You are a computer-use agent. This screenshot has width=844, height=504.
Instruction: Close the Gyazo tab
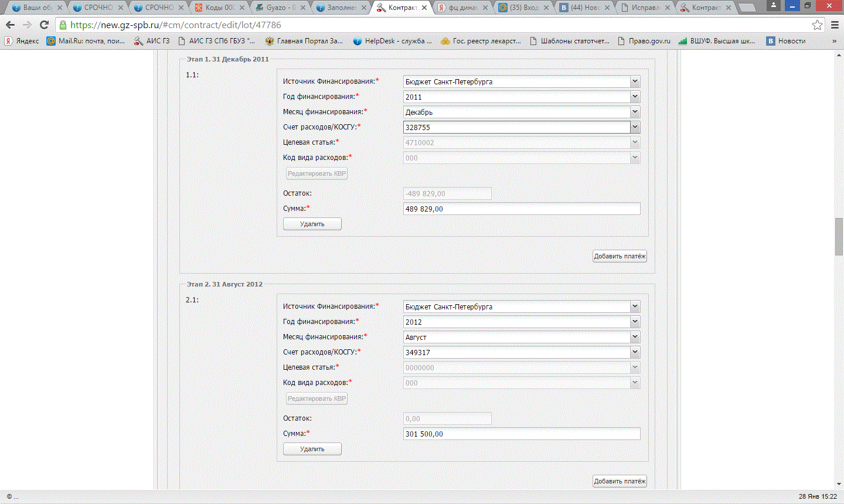303,8
